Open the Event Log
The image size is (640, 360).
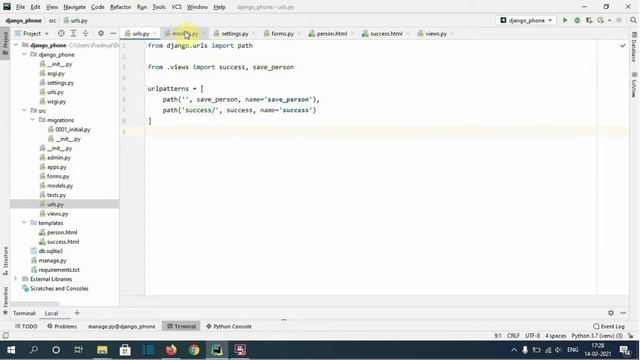coord(609,326)
